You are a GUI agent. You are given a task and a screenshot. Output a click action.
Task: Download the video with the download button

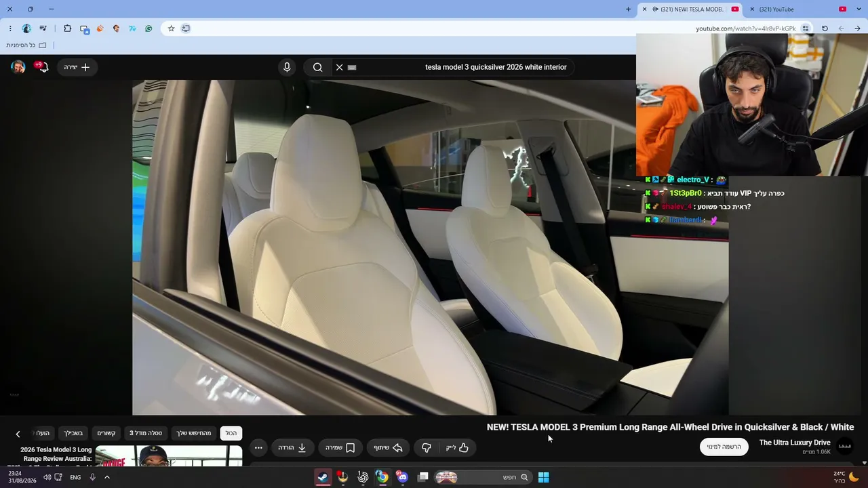[x=292, y=447]
